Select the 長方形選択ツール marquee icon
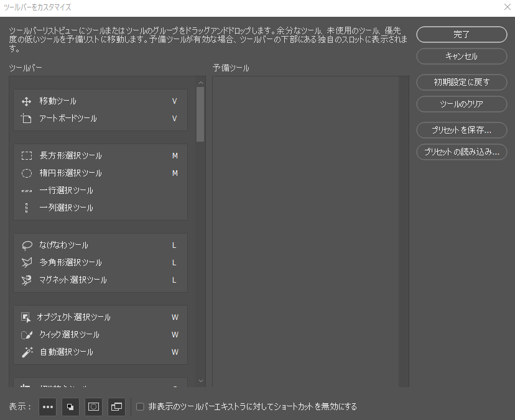The height and width of the screenshot is (420, 515). click(x=27, y=155)
